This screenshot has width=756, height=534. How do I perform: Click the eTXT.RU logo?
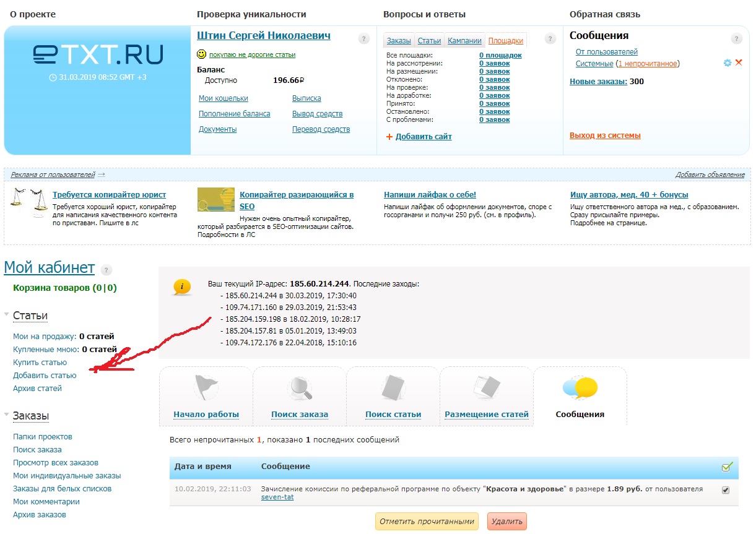coord(98,55)
